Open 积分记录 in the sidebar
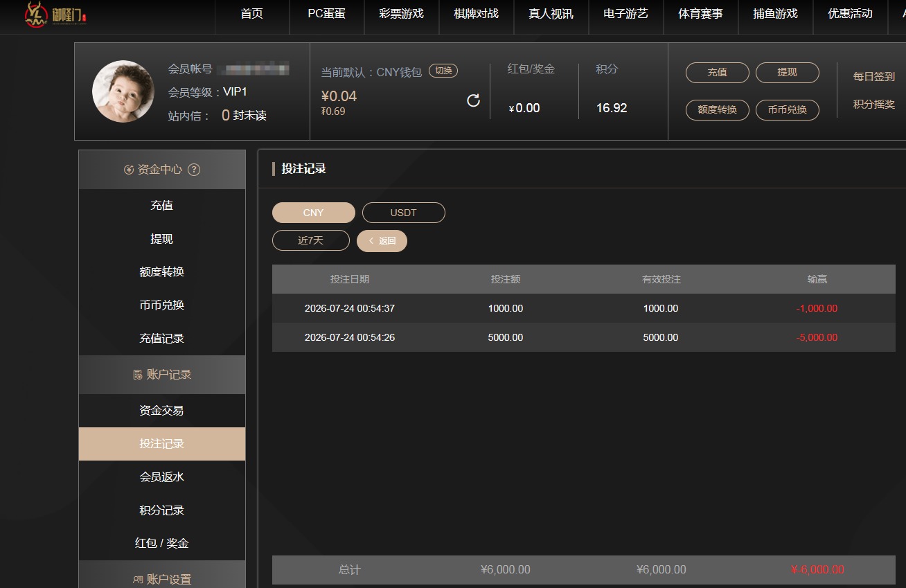906x588 pixels. pyautogui.click(x=162, y=510)
